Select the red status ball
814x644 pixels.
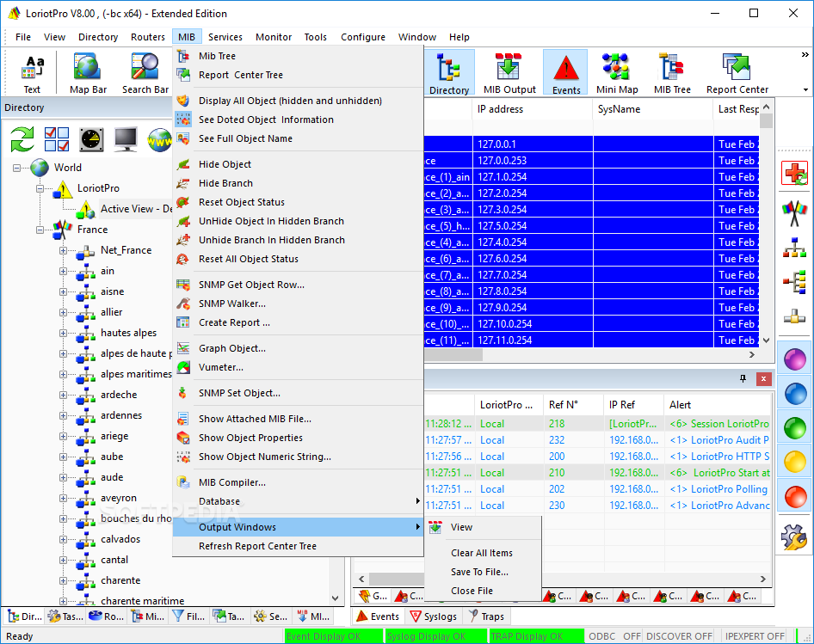point(795,497)
